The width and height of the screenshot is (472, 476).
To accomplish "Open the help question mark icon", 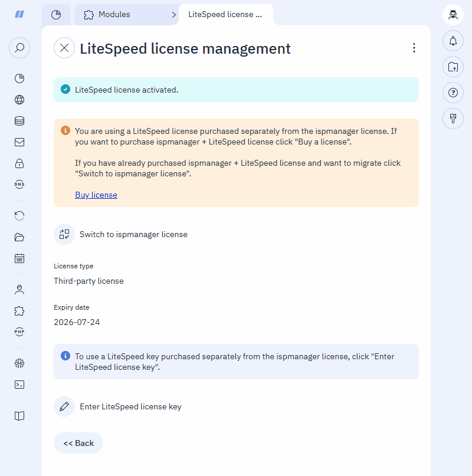I will 453,92.
